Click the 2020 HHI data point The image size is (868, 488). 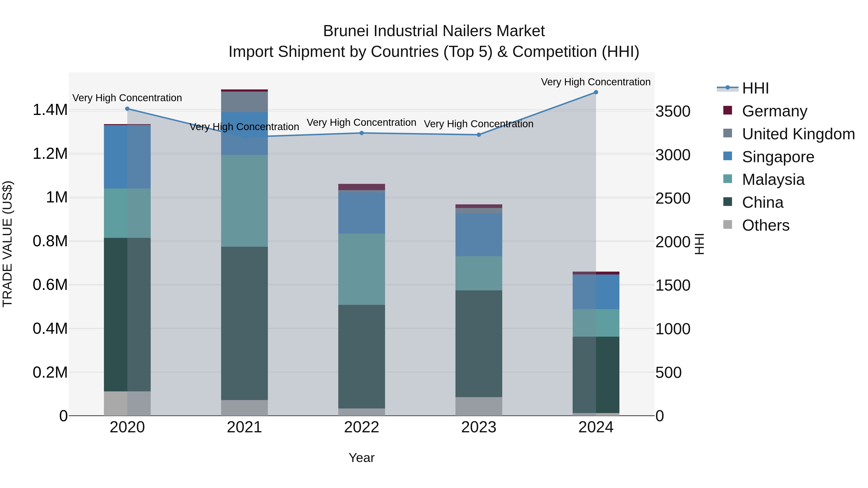127,109
